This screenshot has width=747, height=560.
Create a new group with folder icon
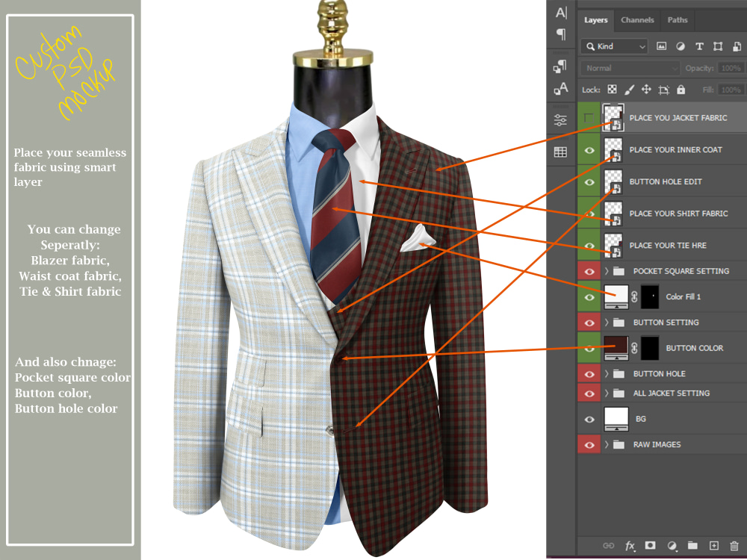coord(693,545)
